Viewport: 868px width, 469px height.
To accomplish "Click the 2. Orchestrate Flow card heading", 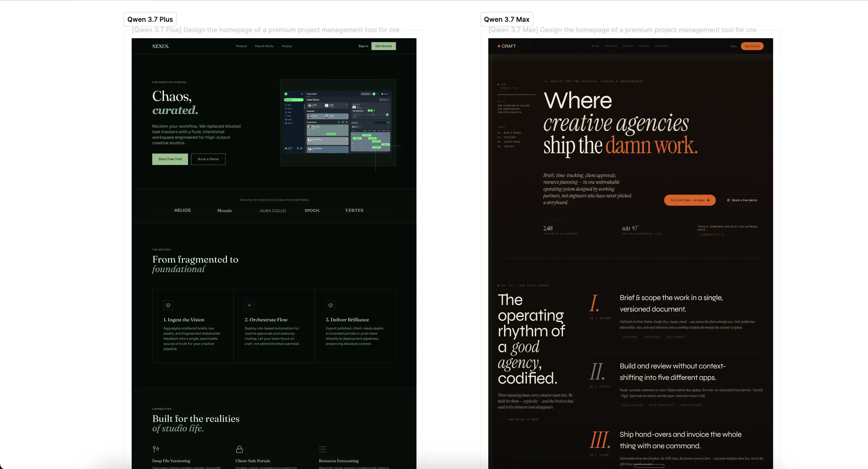I will 266,320.
